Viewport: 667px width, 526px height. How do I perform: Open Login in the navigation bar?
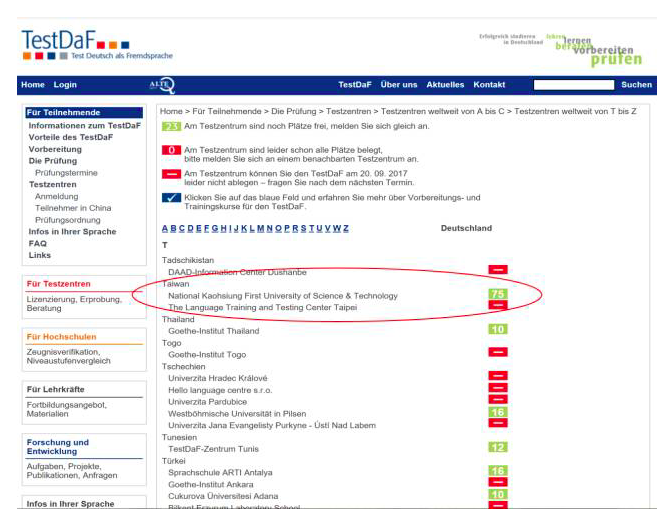(65, 85)
